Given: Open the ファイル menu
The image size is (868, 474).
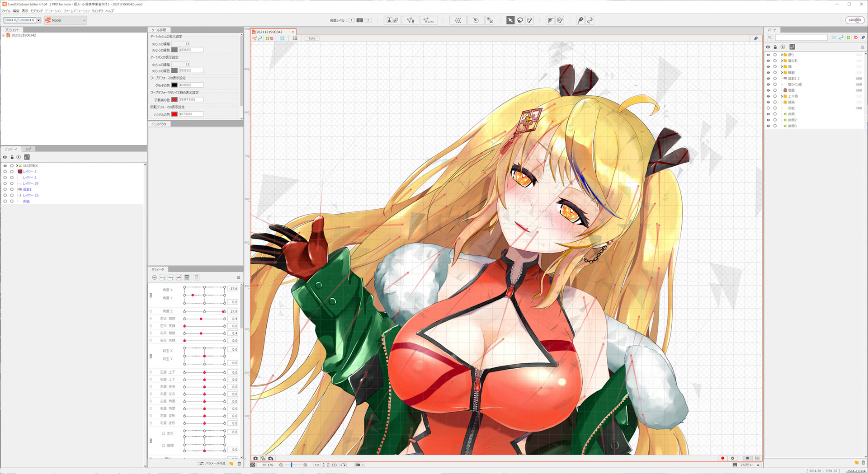Looking at the screenshot, I should coord(6,11).
